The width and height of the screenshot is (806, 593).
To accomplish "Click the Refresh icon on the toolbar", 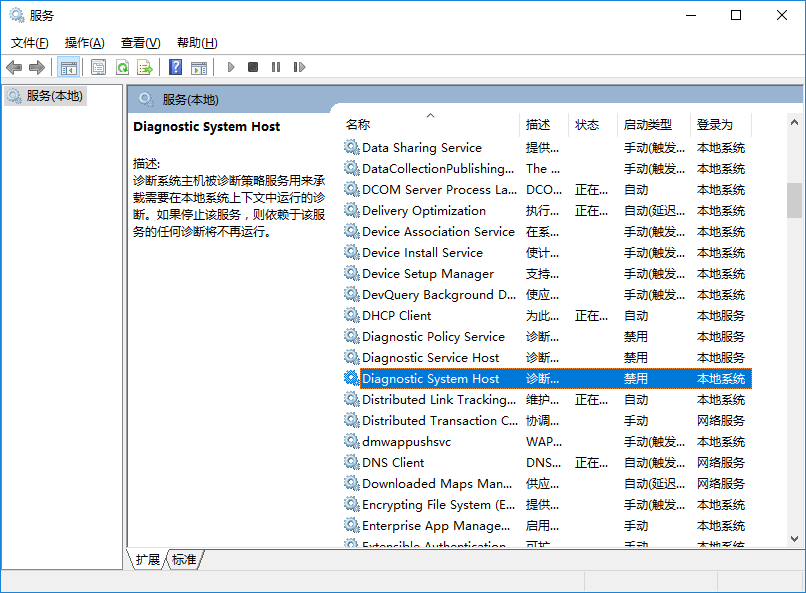I will pos(122,67).
